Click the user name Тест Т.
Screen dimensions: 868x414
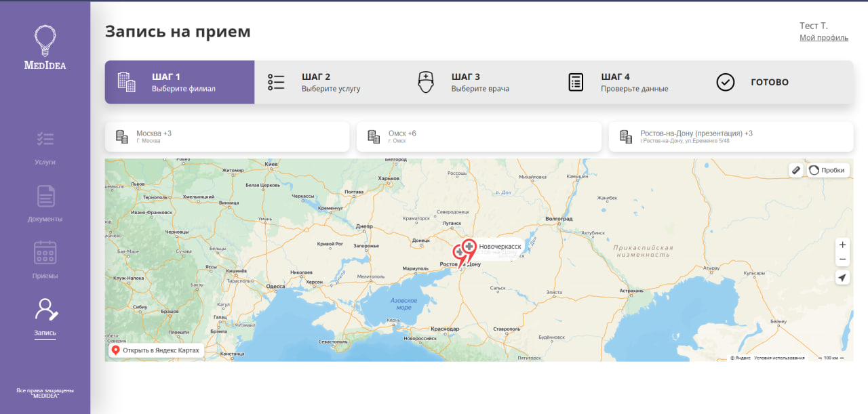click(814, 26)
